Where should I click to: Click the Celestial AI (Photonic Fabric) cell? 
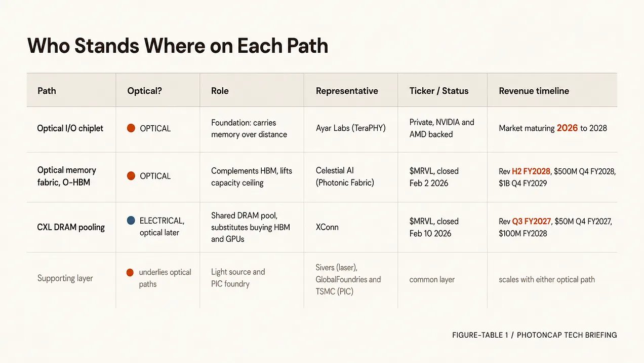point(345,176)
